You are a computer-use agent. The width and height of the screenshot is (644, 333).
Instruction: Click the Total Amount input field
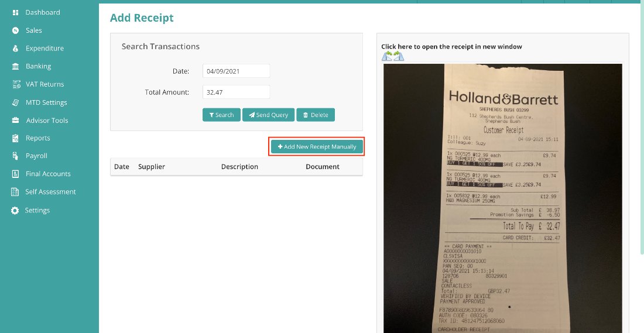(236, 92)
